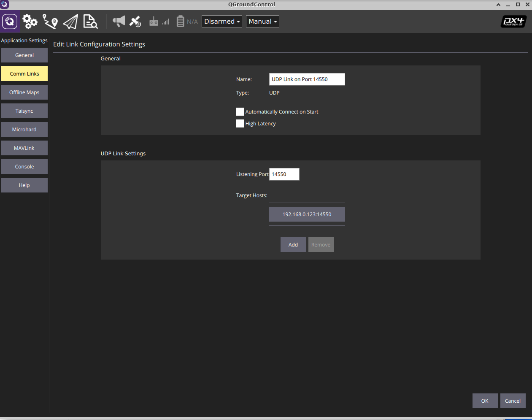
Task: Show GPS satellite status icon
Action: click(x=135, y=21)
